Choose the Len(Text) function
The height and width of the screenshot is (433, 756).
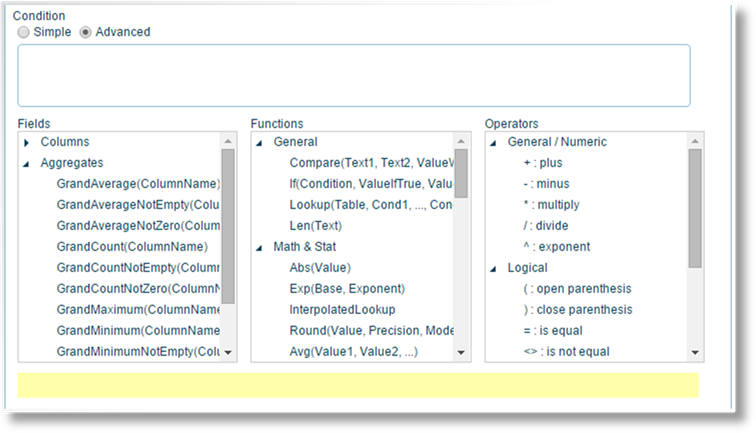point(315,226)
